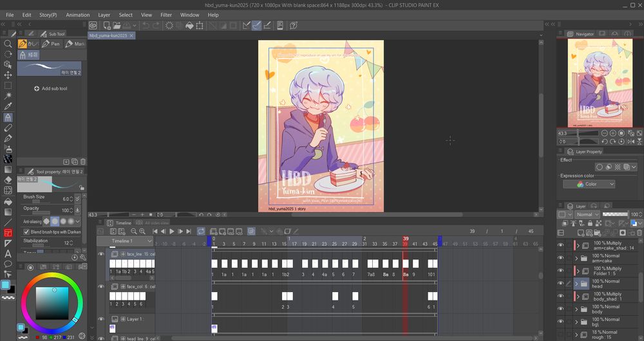644x341 pixels.
Task: Toggle loop playback in the timeline
Action: (x=201, y=231)
